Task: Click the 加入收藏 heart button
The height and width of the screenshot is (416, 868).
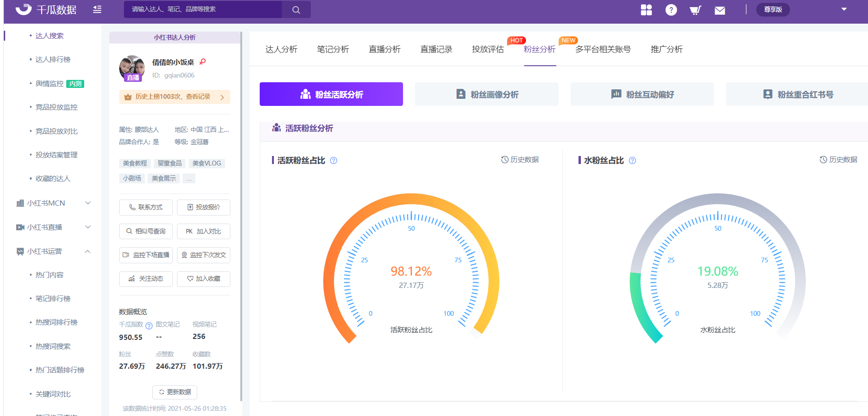Action: [x=203, y=279]
